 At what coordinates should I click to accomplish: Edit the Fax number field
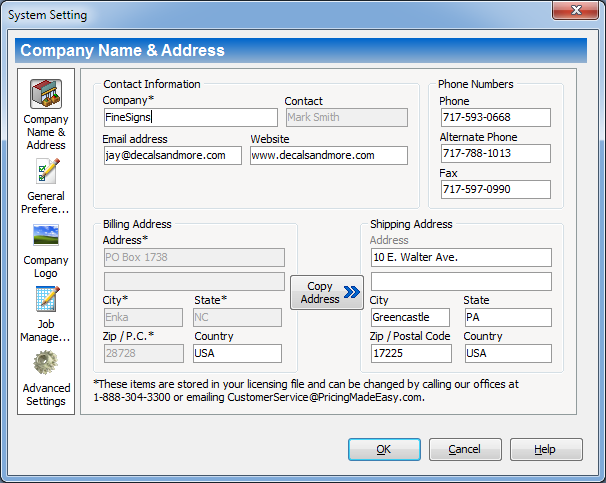(x=495, y=190)
